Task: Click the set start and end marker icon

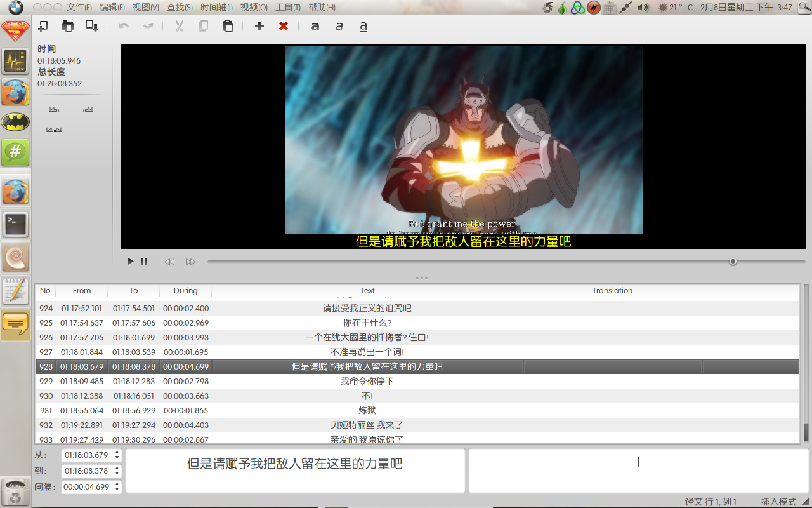Action: pos(54,130)
